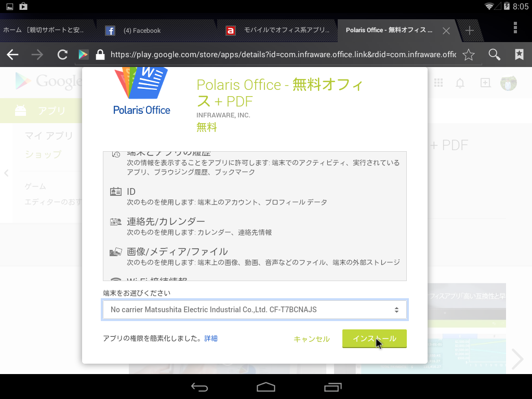Viewport: 532px width, 399px height.
Task: Open ショップ in the sidebar
Action: 43,154
